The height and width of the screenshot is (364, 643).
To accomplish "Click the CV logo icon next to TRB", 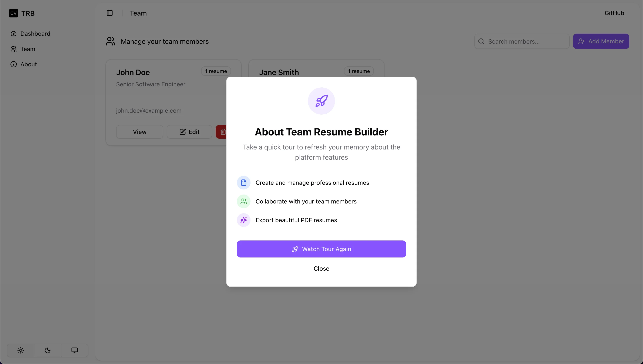I will point(13,13).
